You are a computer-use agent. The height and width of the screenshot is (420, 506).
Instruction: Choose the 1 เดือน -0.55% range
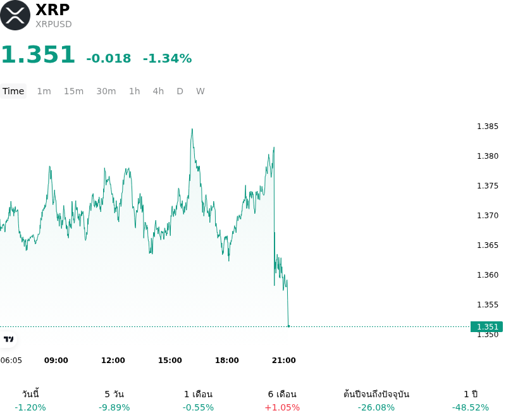pos(198,400)
